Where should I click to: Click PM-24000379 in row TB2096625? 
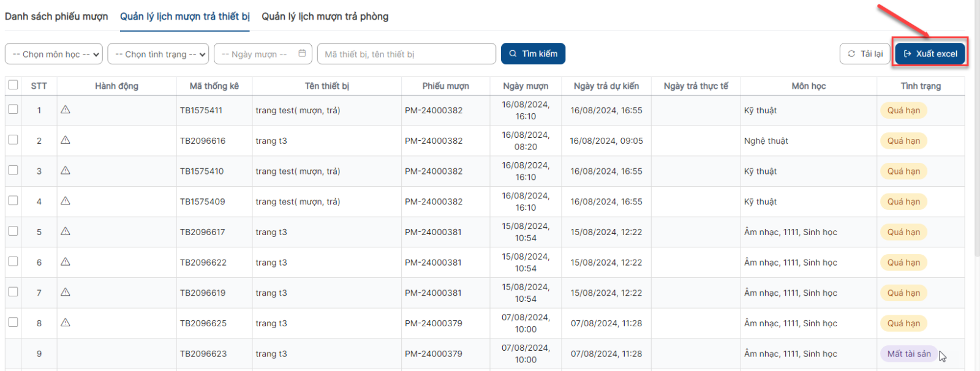point(433,323)
